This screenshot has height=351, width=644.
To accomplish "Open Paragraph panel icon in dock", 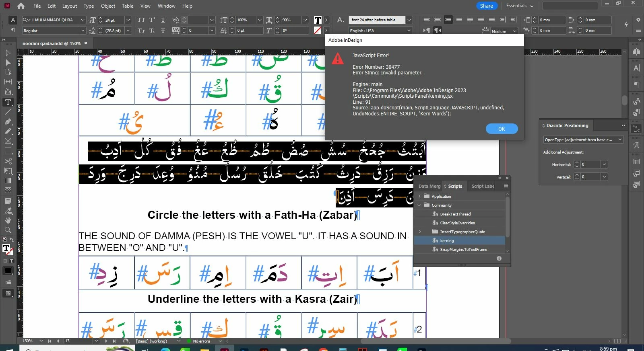I will coord(636,84).
